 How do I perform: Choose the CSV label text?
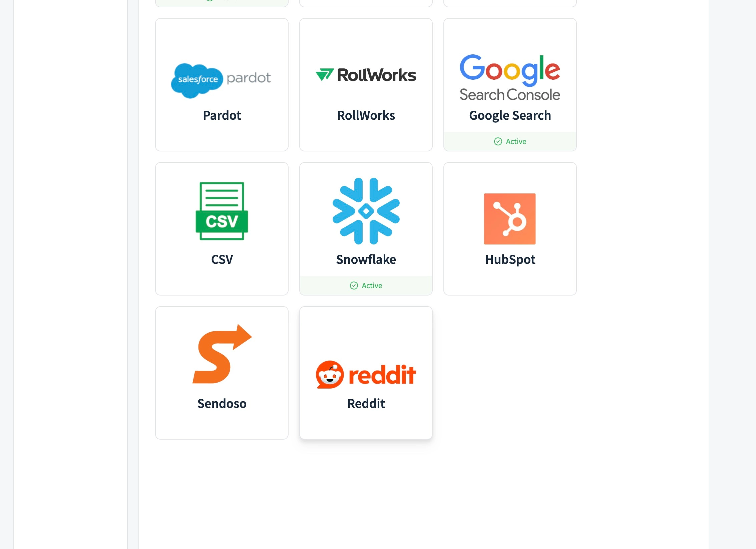pos(222,259)
